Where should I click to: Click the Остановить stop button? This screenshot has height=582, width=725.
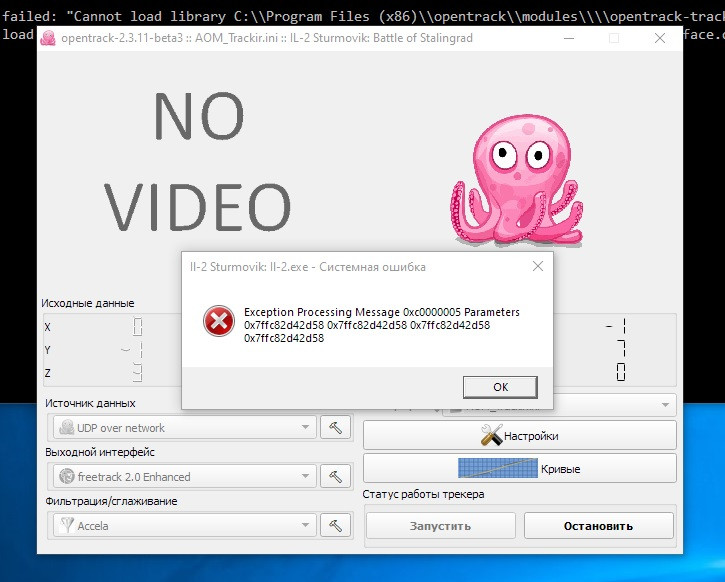point(598,526)
